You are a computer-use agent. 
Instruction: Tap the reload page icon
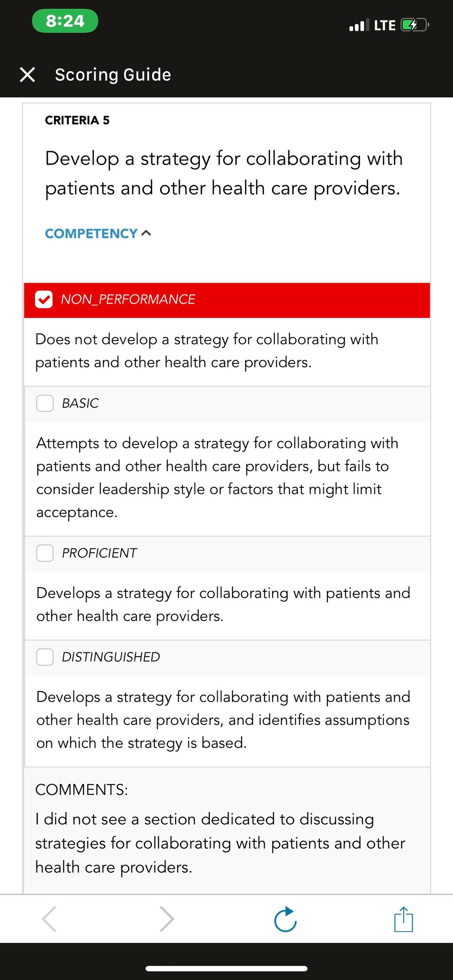285,919
